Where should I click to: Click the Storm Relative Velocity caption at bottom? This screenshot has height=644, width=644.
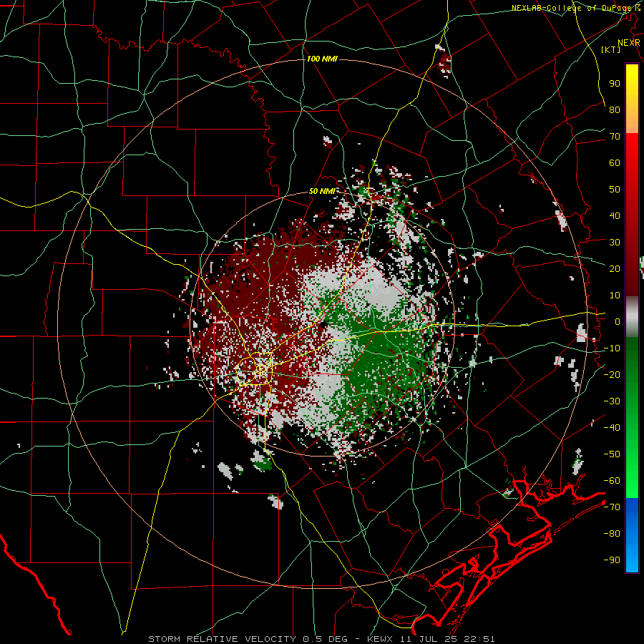(x=321, y=639)
